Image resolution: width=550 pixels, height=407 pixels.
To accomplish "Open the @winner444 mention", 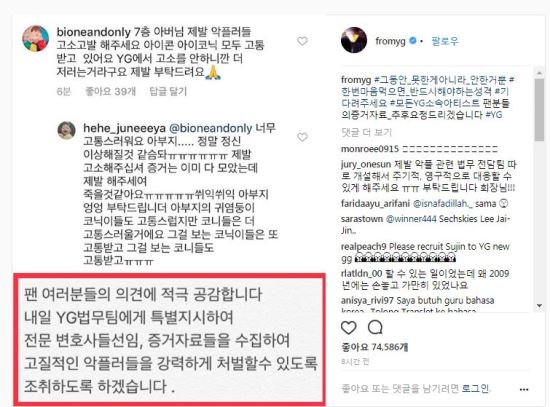I will point(411,219).
